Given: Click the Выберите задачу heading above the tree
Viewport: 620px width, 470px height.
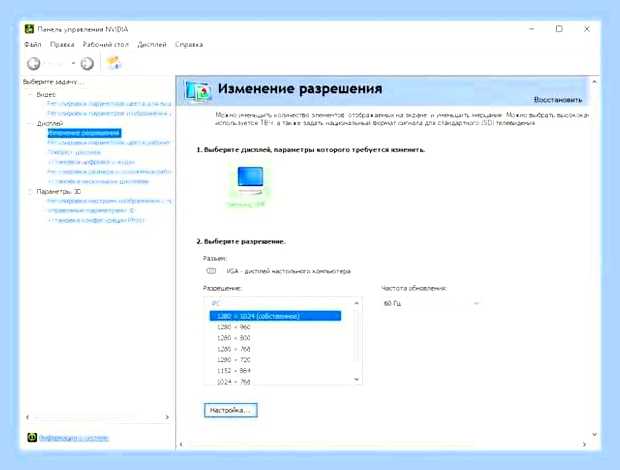Looking at the screenshot, I should click(x=53, y=82).
